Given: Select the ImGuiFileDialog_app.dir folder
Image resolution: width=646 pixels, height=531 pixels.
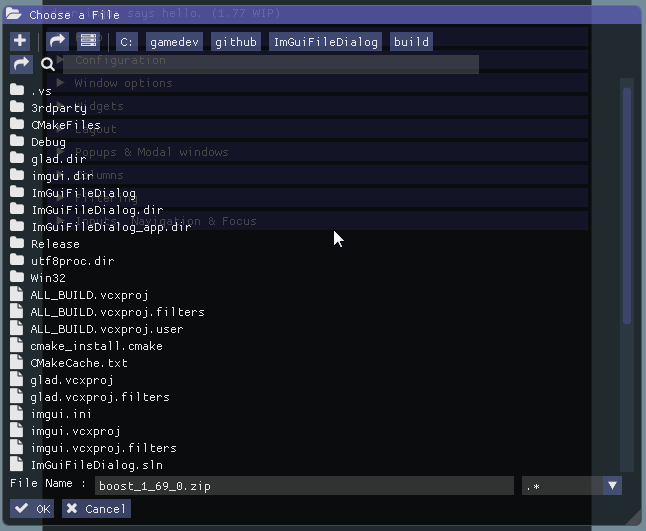Looking at the screenshot, I should (111, 227).
